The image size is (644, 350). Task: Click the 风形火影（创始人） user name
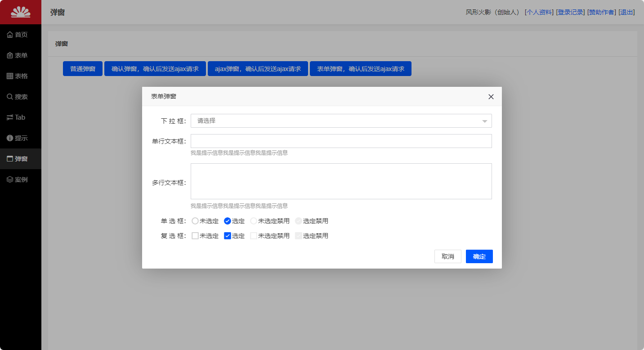(493, 12)
